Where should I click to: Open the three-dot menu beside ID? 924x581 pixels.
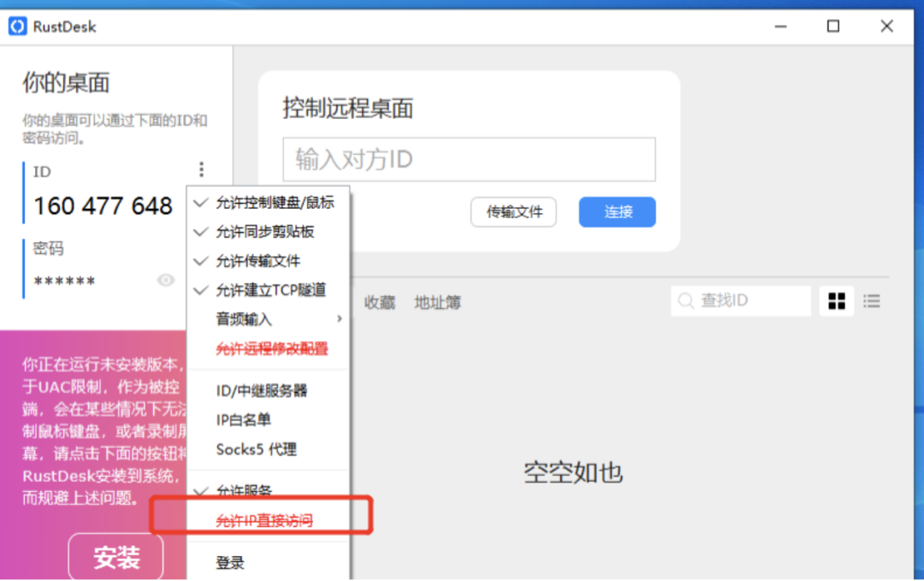pos(202,169)
